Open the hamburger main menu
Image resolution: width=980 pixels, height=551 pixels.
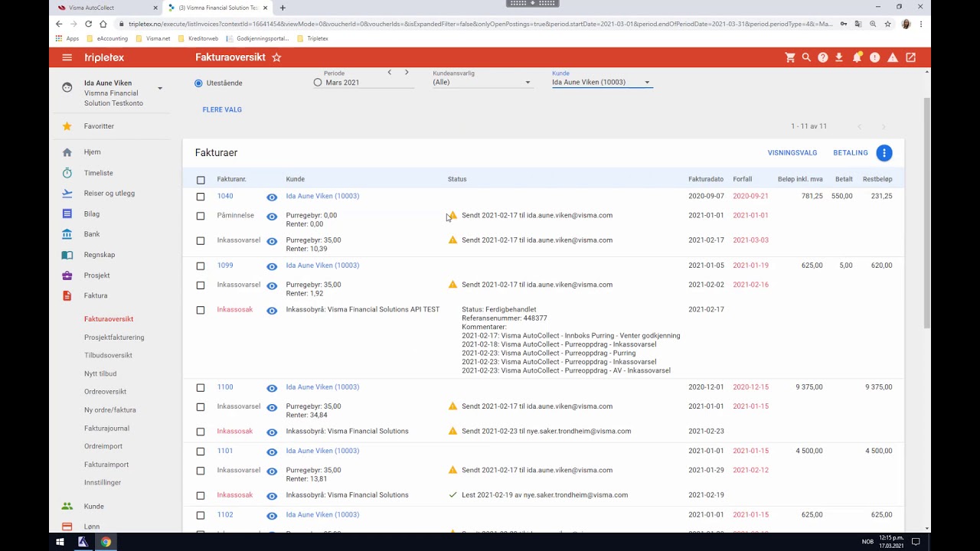[x=67, y=57]
